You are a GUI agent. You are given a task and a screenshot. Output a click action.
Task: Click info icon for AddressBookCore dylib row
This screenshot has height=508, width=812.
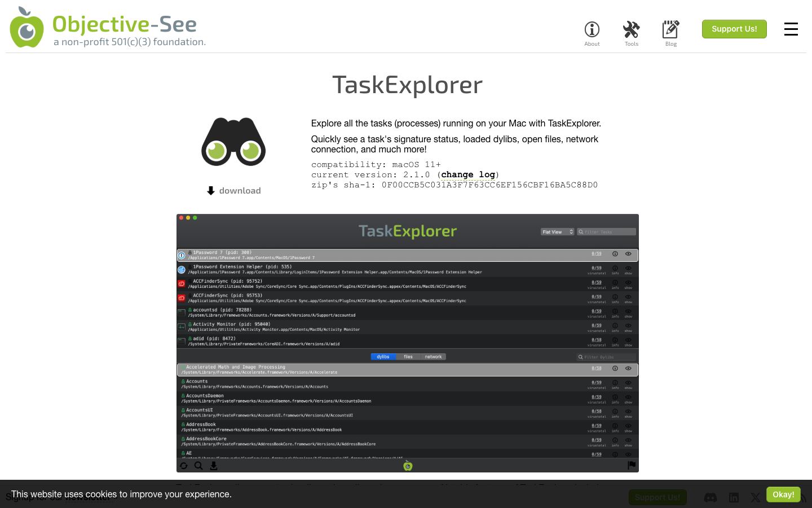tap(615, 440)
